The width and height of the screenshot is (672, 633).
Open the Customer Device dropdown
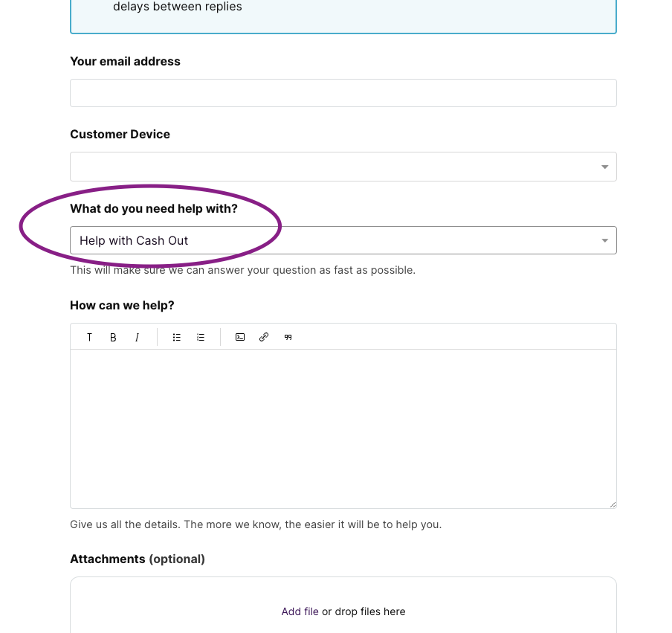[x=343, y=167]
